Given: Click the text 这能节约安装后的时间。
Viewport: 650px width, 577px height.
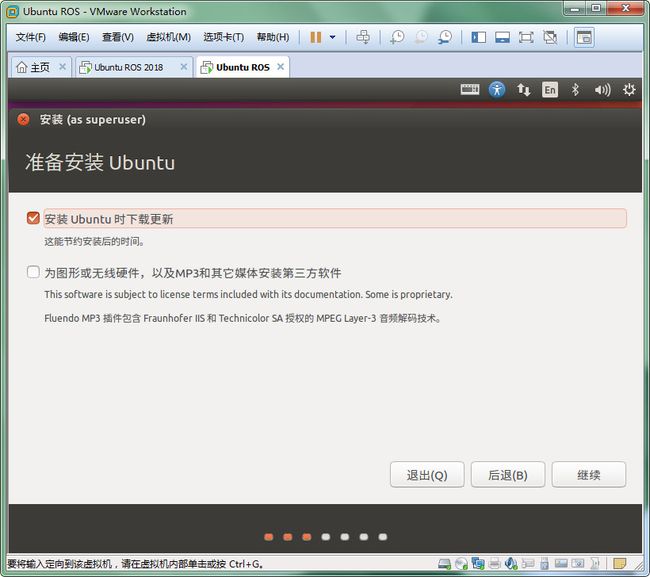Looking at the screenshot, I should [x=95, y=241].
